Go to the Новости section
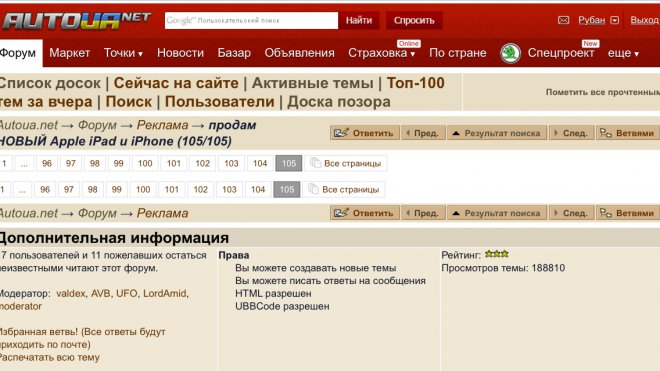Viewport: 660px width, 371px height. point(180,53)
